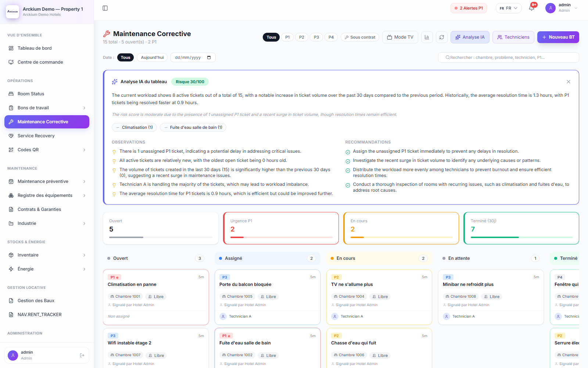Click the Chambre 1001 tag
Viewport: 588px width, 368px height.
click(125, 297)
